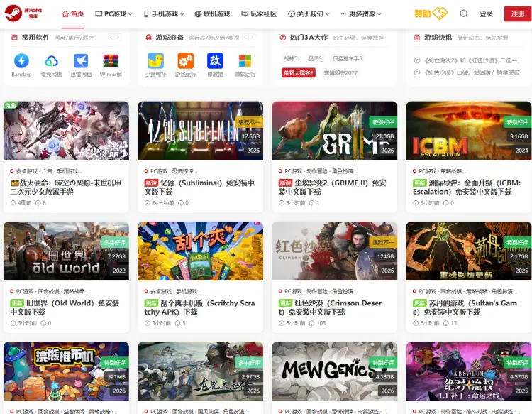Open 玩家社区 menu item
The height and width of the screenshot is (414, 532).
pos(259,14)
